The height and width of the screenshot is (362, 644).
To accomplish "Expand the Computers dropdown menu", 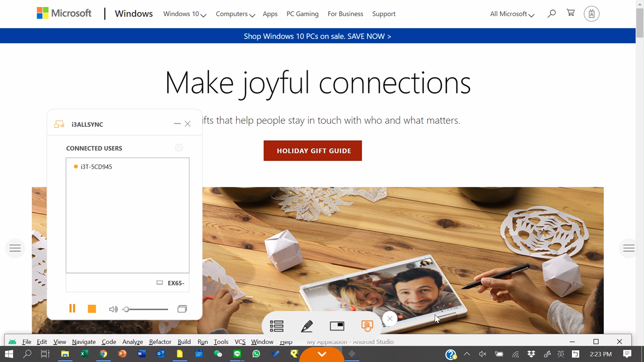I will pos(235,14).
